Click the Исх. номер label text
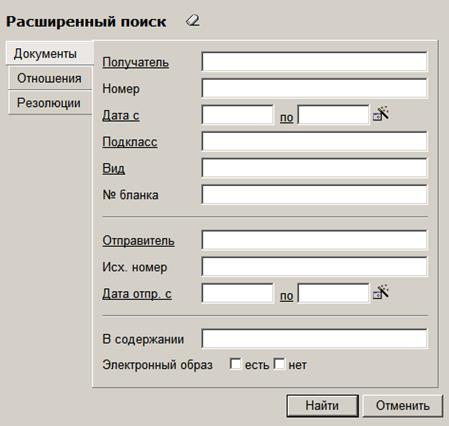This screenshot has width=449, height=426. click(135, 267)
